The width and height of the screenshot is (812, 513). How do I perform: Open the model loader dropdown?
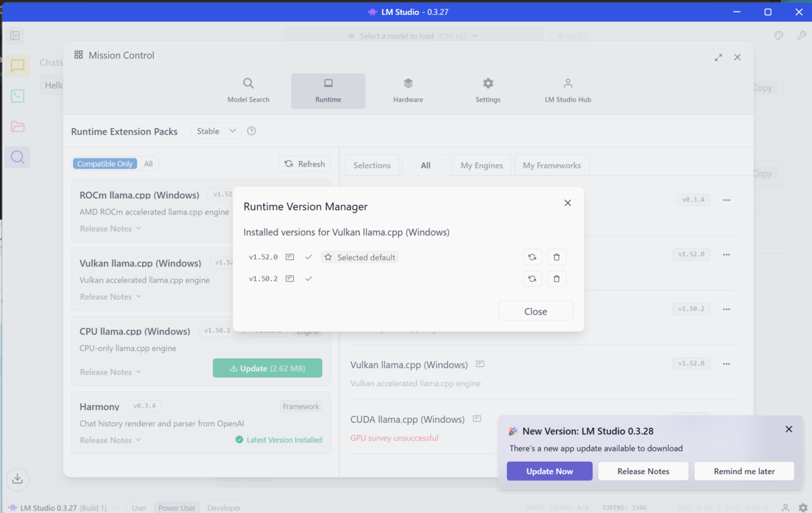click(413, 36)
